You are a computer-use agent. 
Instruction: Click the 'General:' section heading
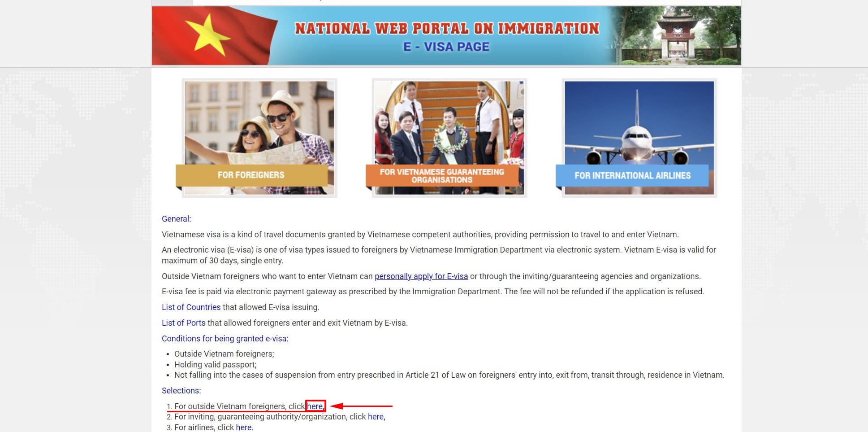pyautogui.click(x=176, y=219)
